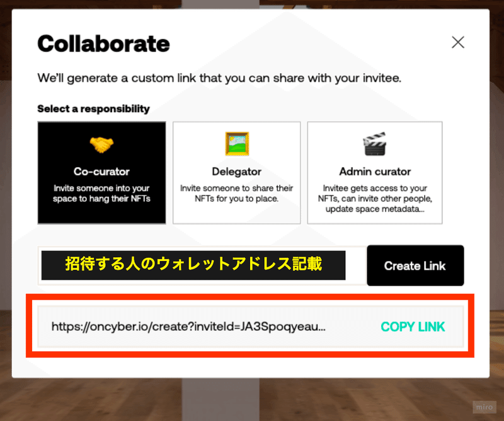Close the Collaborate dialog with the X
The height and width of the screenshot is (421, 504).
pos(458,42)
